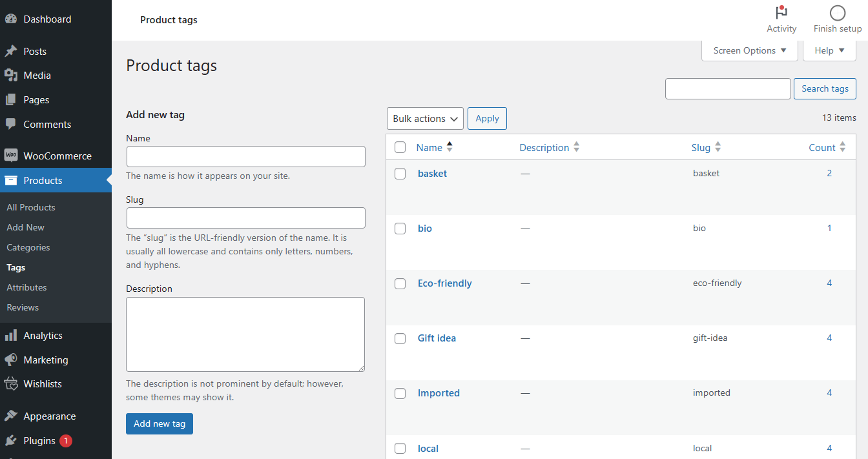Click the Media library icon

pyautogui.click(x=11, y=76)
